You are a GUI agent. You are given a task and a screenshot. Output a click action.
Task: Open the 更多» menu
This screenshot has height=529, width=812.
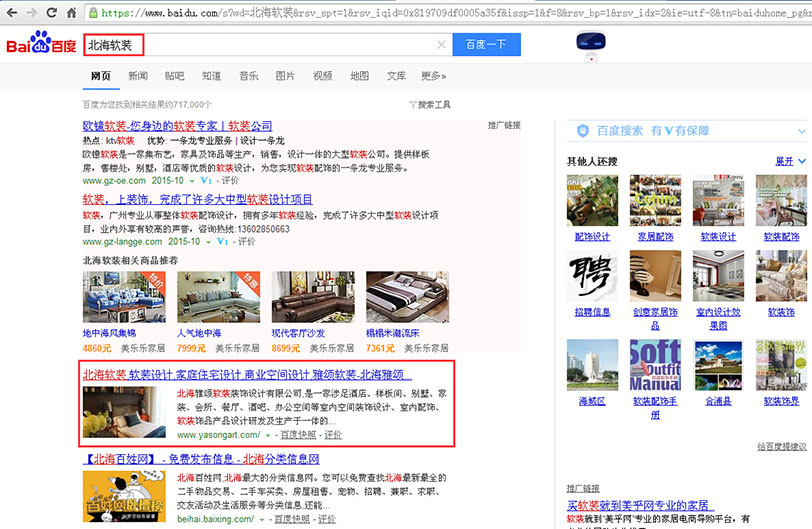pyautogui.click(x=433, y=76)
